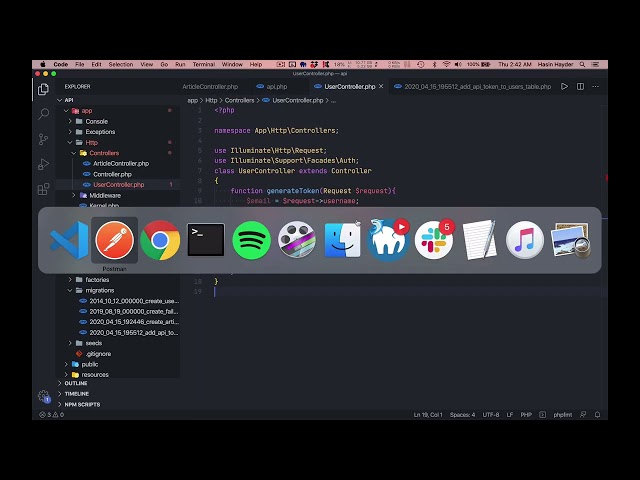Open ArticleController.php in the explorer

click(121, 164)
